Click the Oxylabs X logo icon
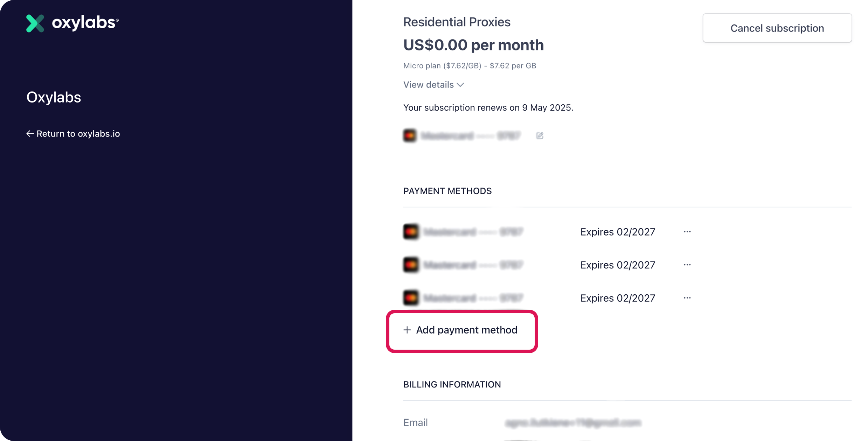 click(x=35, y=23)
